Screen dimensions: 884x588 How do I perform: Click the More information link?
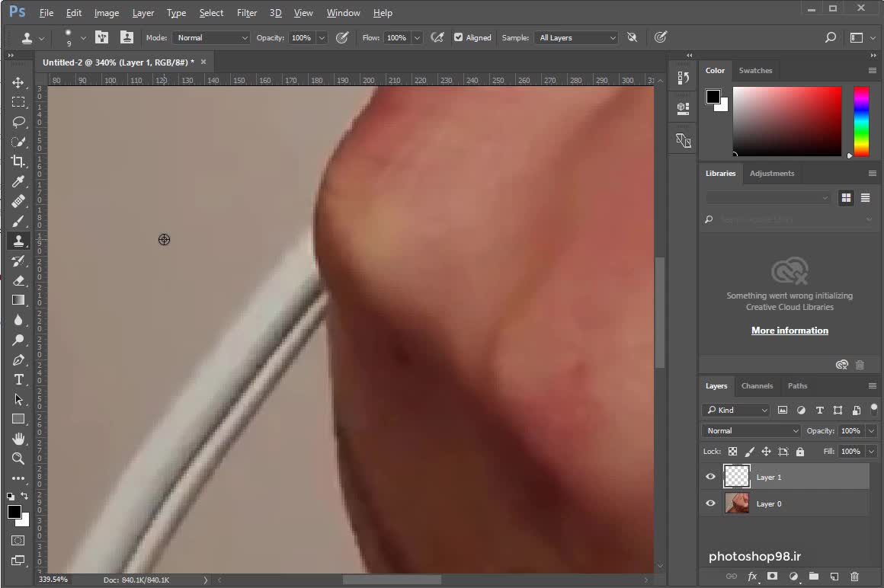pos(790,331)
